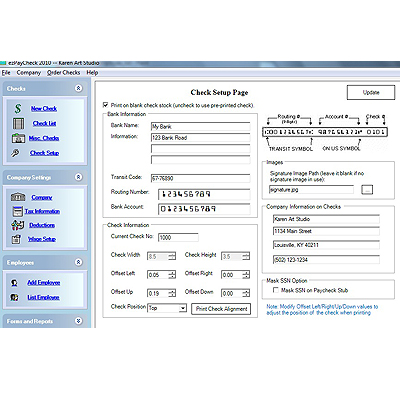This screenshot has width=400, height=400.
Task: Click the Wage Setup clipboard icon
Action: click(x=16, y=239)
